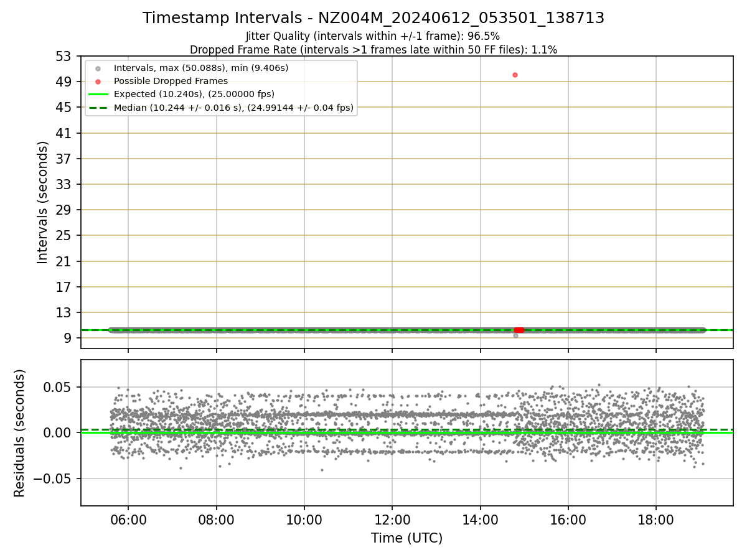Click the 18:00 x-axis tick label
Viewport: 747px width, 560px height.
pos(656,520)
